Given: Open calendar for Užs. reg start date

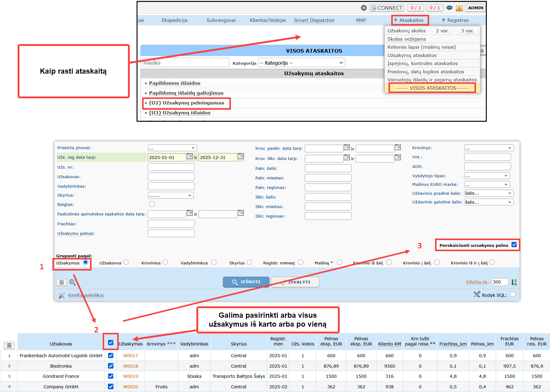Looking at the screenshot, I should point(190,156).
